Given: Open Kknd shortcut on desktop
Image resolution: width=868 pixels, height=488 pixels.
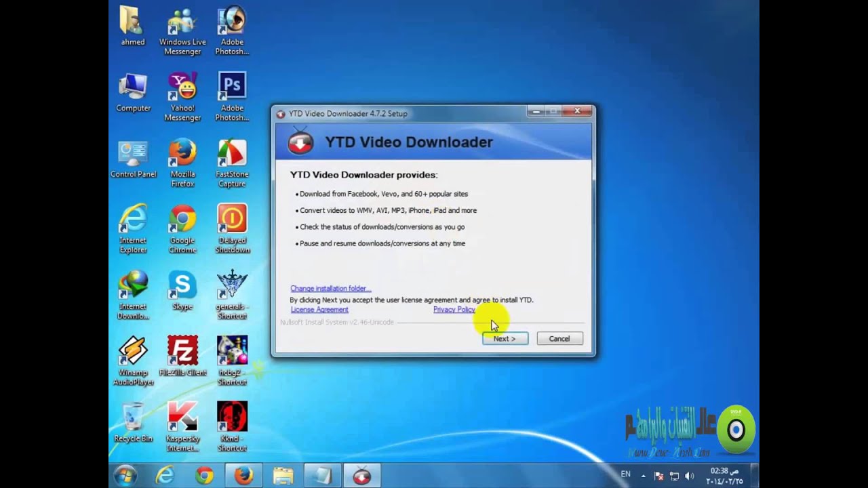Looking at the screenshot, I should [x=232, y=427].
